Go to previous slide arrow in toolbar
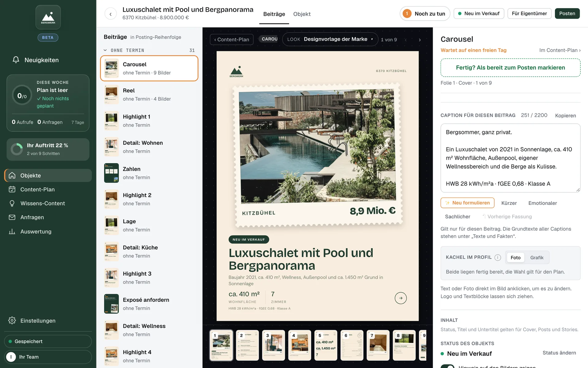Screen dimensions: 588x368 click(406, 40)
